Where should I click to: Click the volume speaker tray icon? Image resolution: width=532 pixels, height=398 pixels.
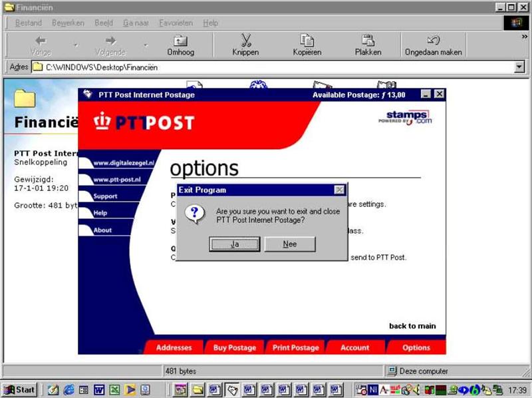[418, 390]
